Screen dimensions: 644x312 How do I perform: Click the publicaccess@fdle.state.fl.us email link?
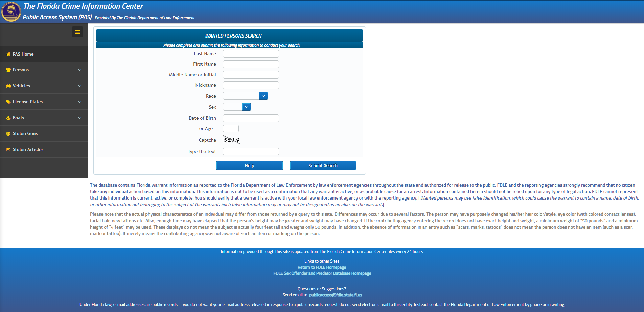(x=336, y=295)
